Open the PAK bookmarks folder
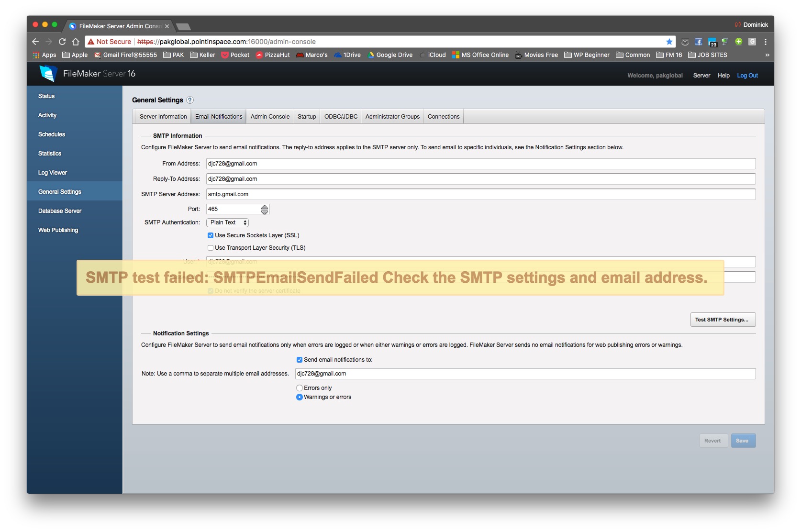 tap(174, 55)
